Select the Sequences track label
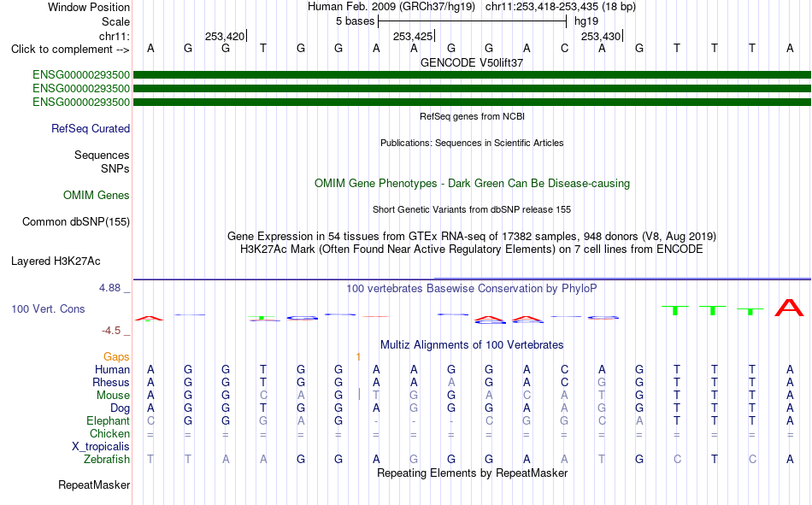 point(102,155)
